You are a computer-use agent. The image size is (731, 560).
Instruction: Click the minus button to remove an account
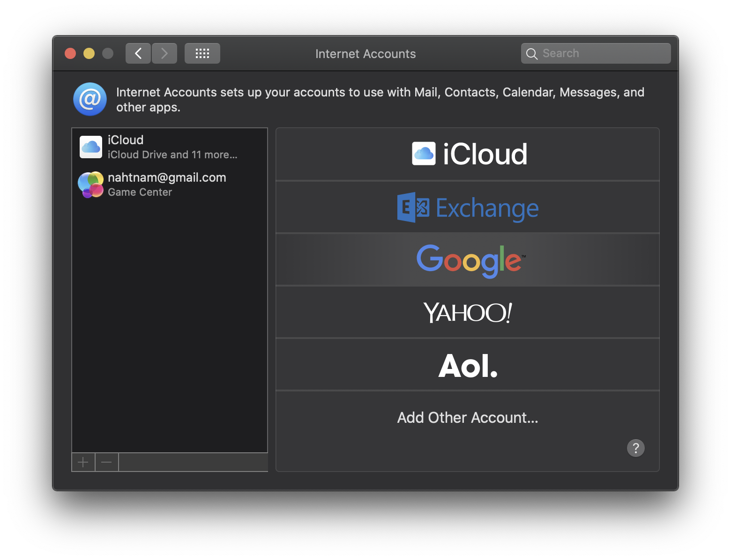(106, 462)
